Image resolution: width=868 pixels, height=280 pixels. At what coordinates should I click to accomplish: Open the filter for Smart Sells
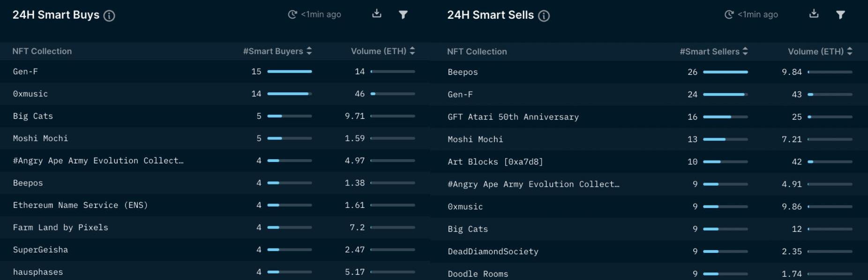pyautogui.click(x=840, y=15)
